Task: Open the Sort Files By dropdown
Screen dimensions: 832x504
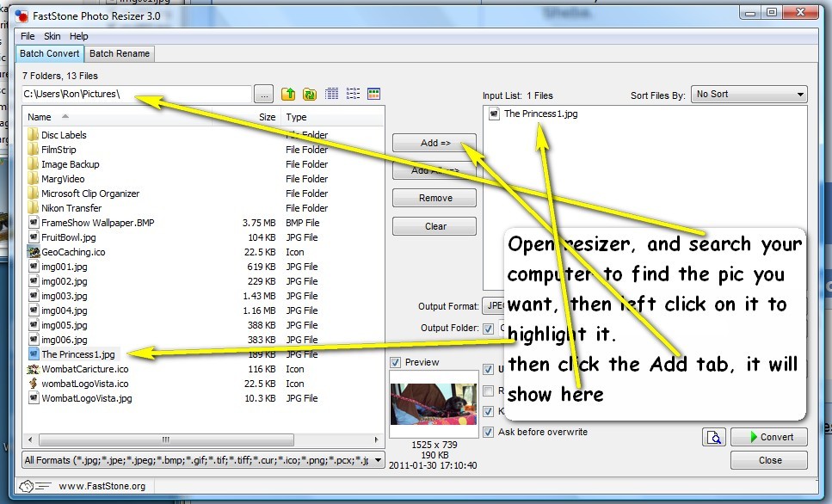Action: pos(749,95)
